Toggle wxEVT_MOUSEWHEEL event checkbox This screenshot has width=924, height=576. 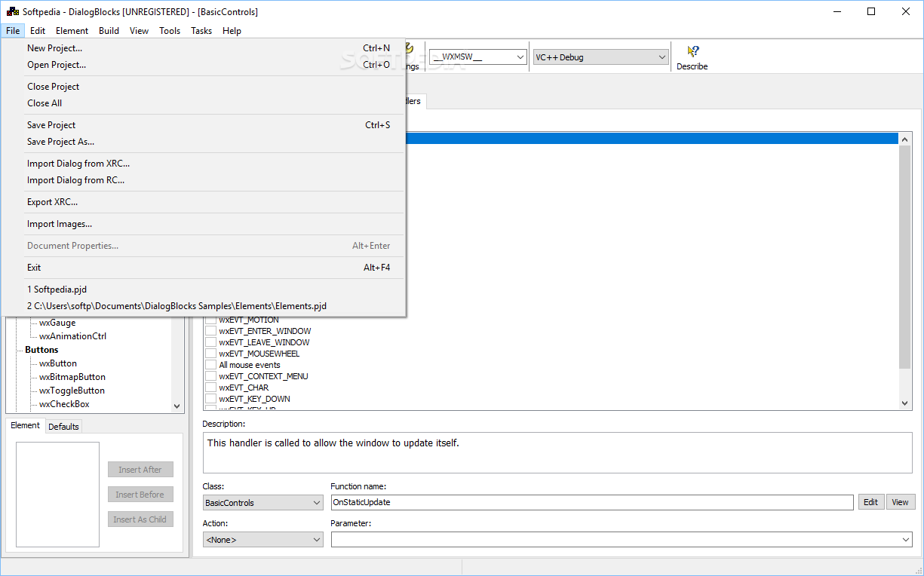point(211,354)
